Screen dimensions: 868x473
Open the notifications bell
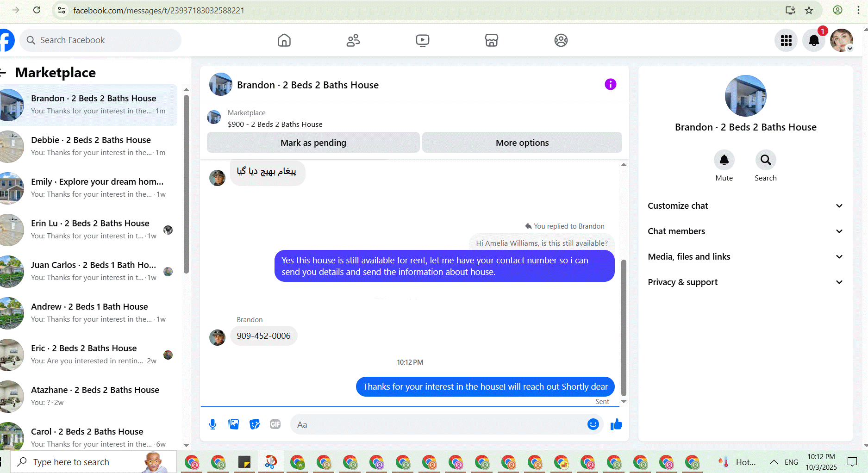pos(814,41)
